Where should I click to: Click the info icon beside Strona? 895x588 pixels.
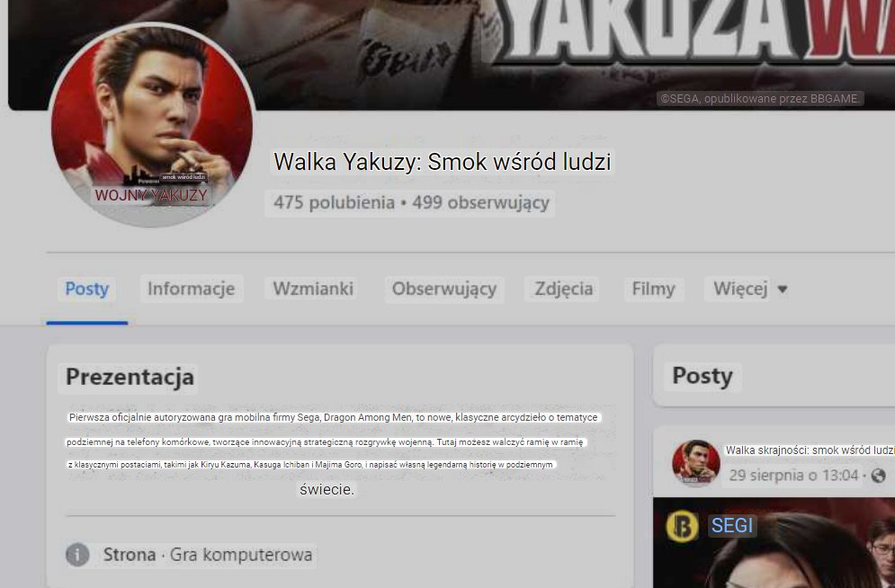point(77,555)
